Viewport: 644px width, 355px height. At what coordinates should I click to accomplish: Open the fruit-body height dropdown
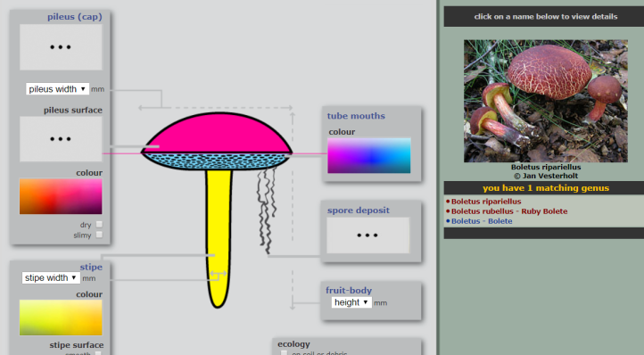pos(351,302)
